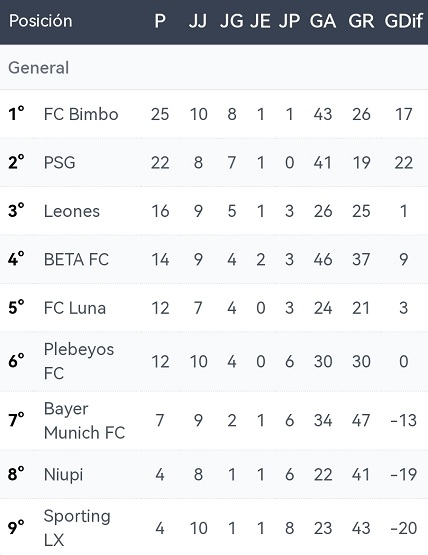
Task: Click the JE draws column header
Action: click(260, 21)
